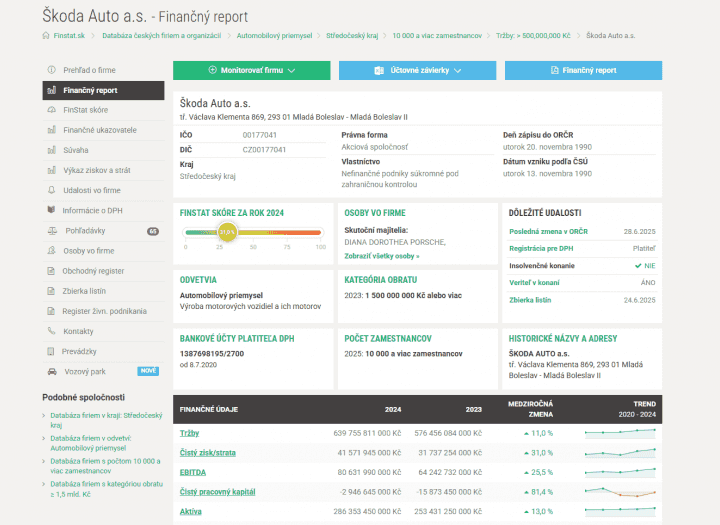Click the document icon beside Zbierka listín

(x=51, y=291)
